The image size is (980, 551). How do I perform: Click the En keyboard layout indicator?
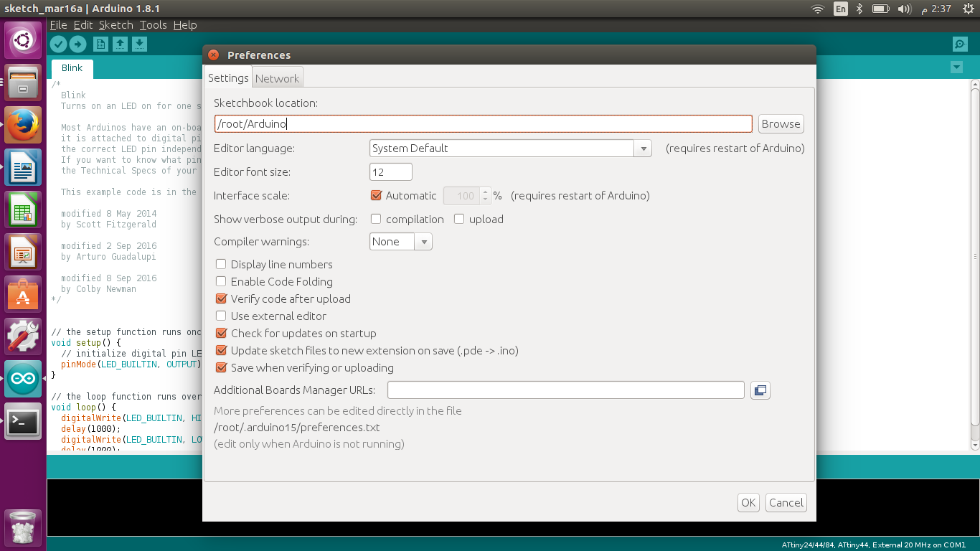840,9
